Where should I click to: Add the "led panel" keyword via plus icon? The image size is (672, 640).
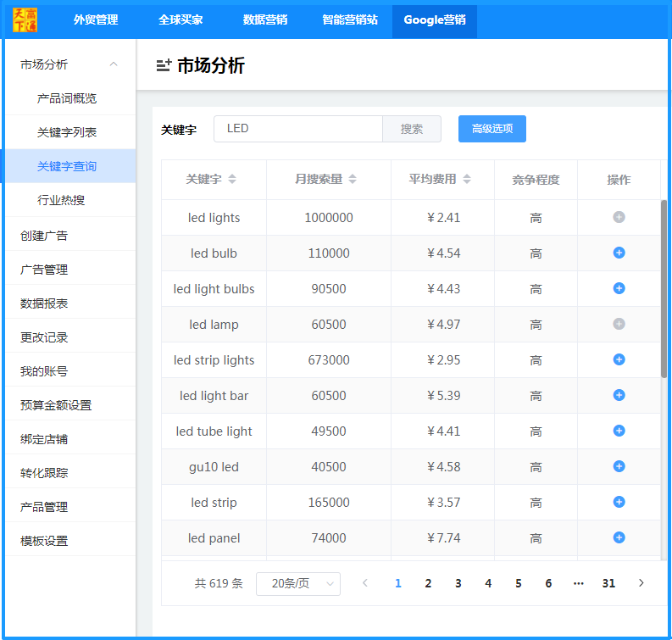click(x=619, y=537)
